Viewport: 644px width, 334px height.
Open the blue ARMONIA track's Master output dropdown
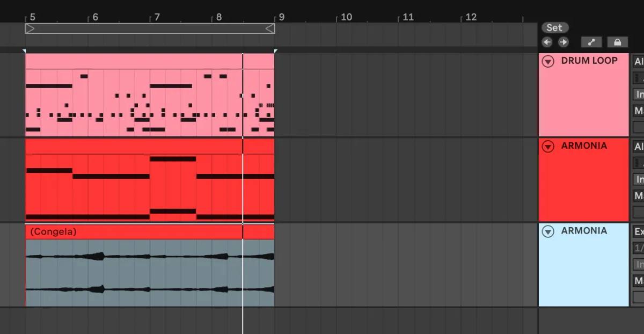(x=638, y=281)
